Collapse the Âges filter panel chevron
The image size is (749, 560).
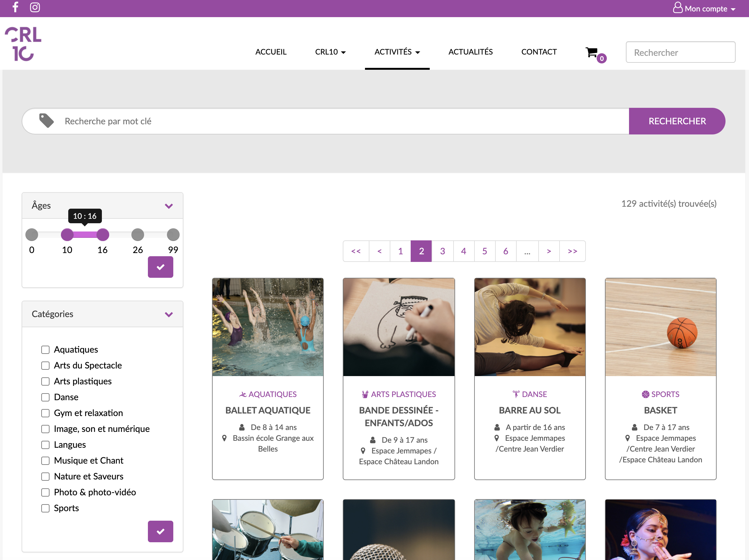tap(169, 206)
